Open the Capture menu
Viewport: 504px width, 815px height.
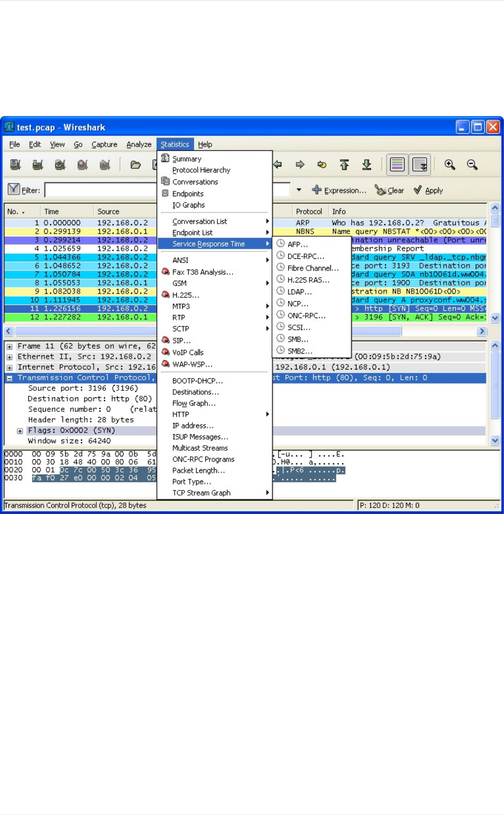104,144
